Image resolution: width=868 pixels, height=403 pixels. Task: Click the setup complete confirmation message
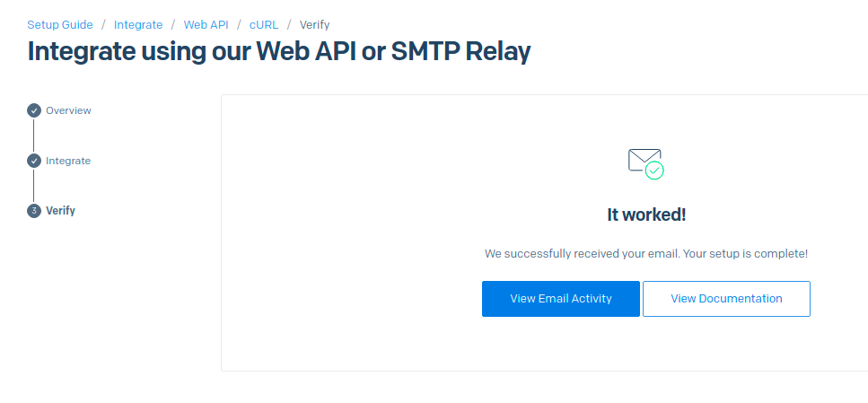(646, 254)
